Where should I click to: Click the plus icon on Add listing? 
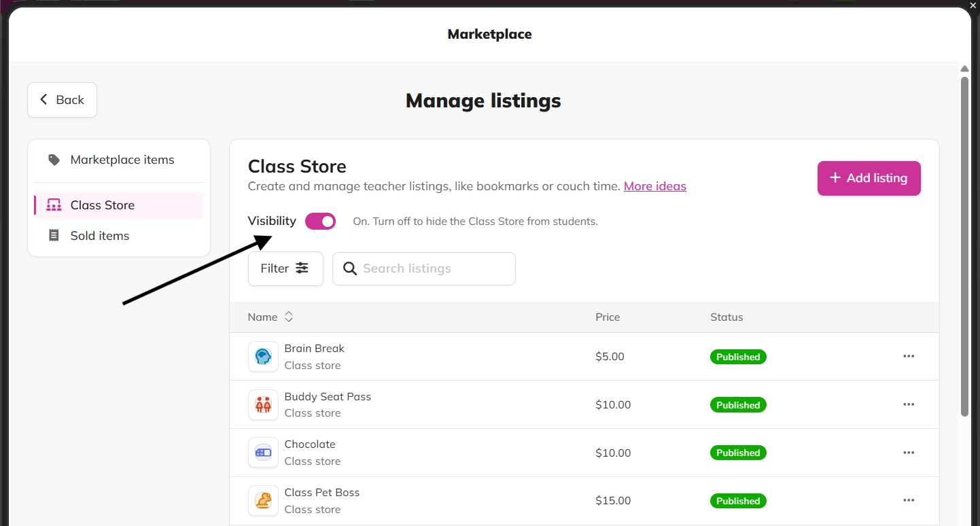pyautogui.click(x=836, y=178)
